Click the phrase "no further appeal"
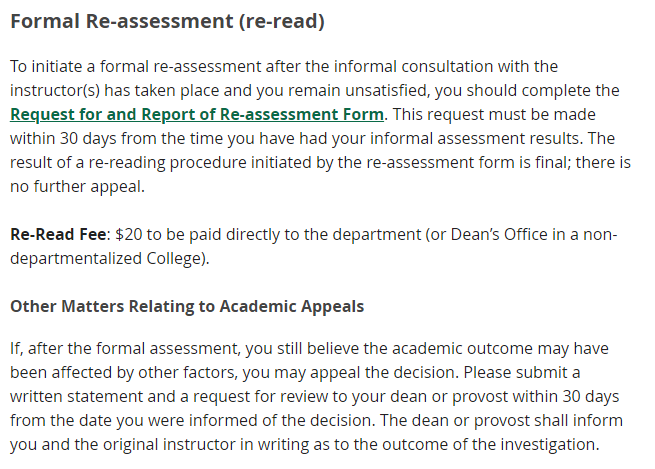Viewport: 655px width, 469px height. (x=75, y=186)
